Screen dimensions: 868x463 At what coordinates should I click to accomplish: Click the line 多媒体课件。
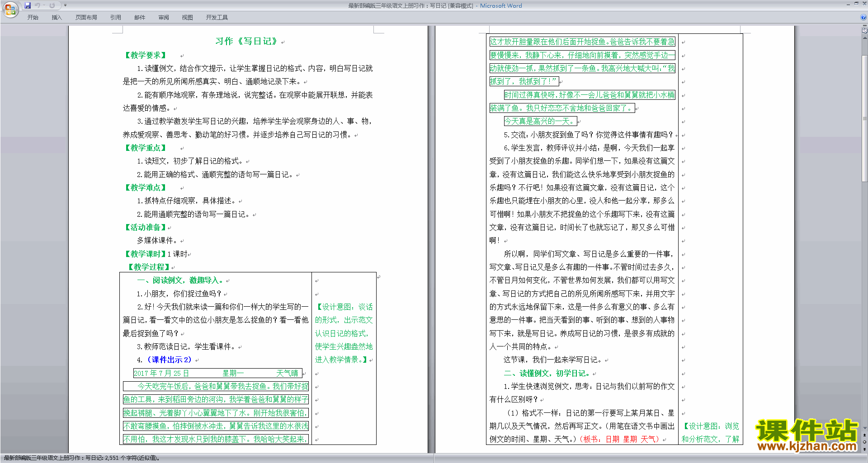click(x=158, y=240)
